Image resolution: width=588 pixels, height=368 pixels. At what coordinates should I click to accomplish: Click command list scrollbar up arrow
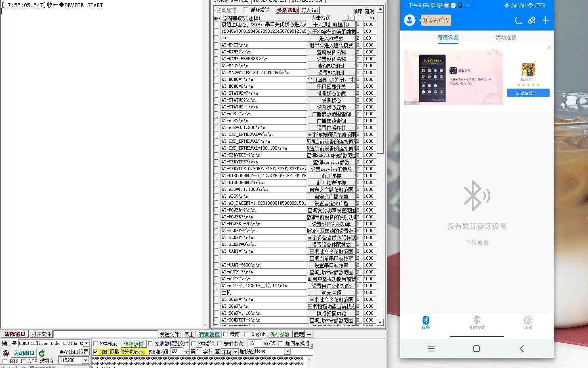point(380,9)
